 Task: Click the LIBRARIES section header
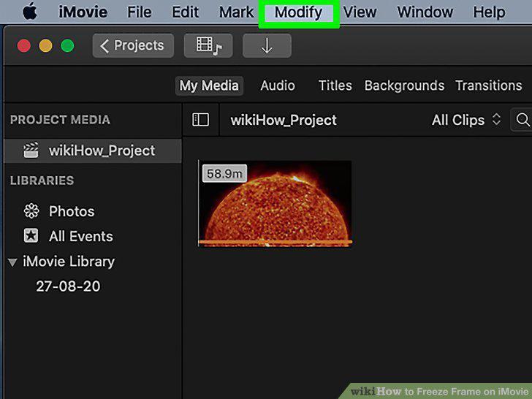pyautogui.click(x=42, y=180)
